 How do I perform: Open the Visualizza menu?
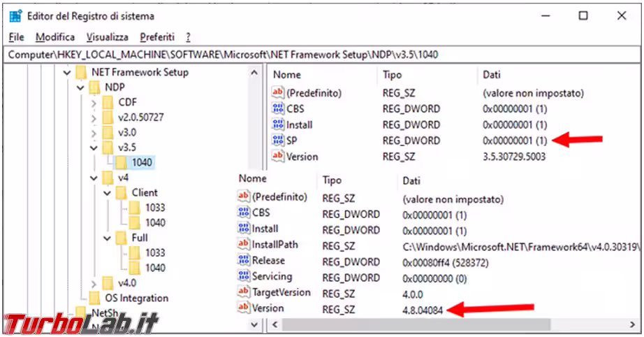(x=107, y=37)
